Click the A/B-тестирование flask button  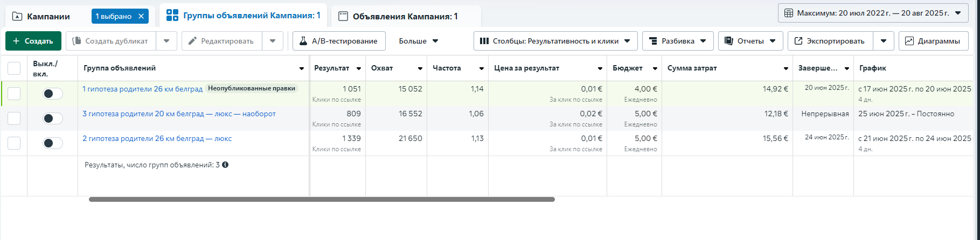pos(339,41)
